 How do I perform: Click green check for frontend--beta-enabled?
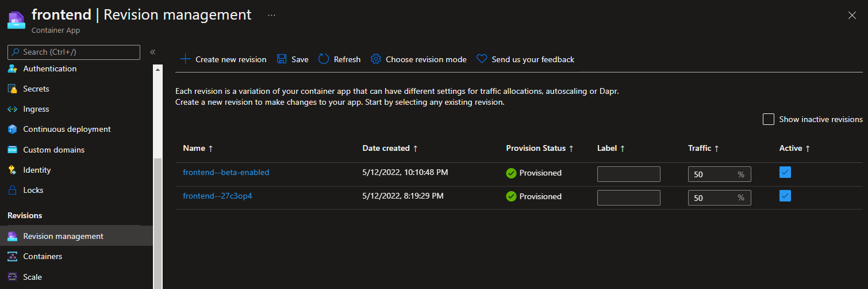[x=511, y=173]
